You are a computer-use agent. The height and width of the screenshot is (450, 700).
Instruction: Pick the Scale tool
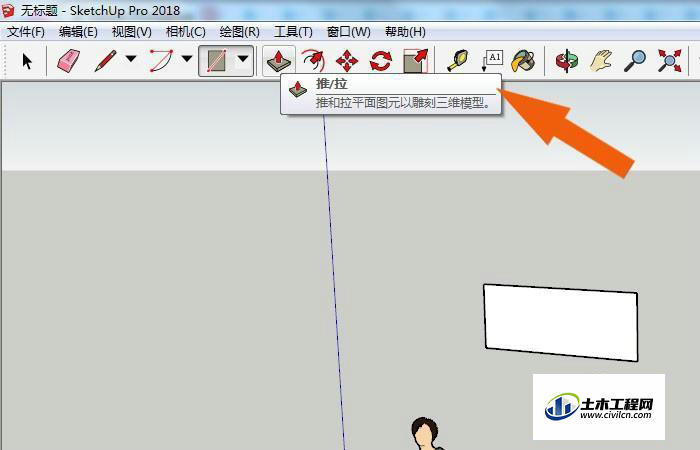[x=416, y=61]
